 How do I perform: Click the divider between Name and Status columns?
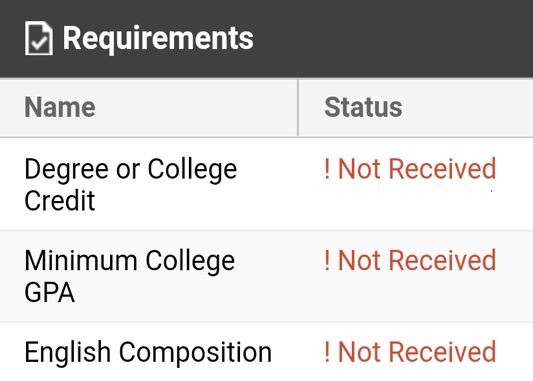pyautogui.click(x=298, y=108)
